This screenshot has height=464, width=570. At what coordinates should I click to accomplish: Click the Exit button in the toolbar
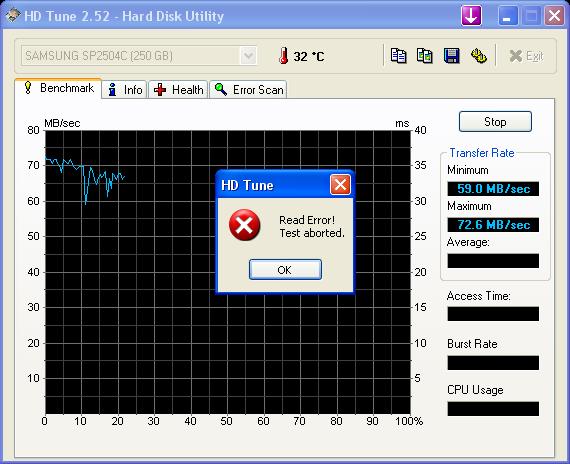[526, 56]
